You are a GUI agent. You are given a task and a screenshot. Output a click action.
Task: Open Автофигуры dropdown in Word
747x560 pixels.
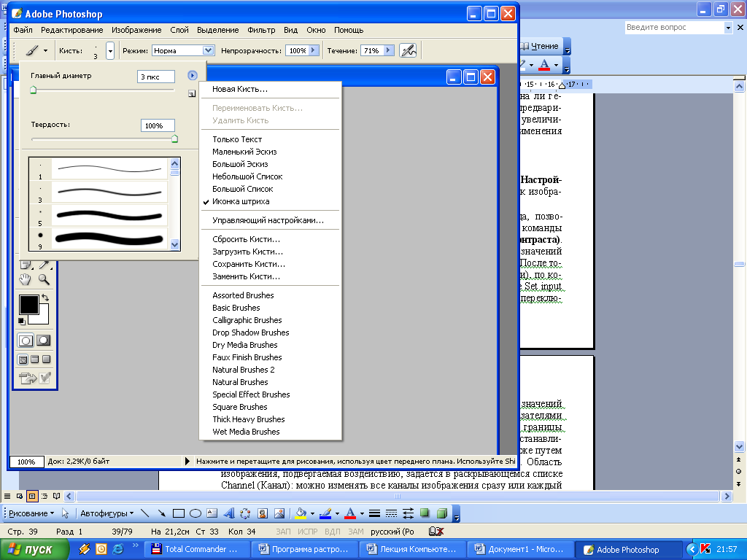click(x=107, y=513)
